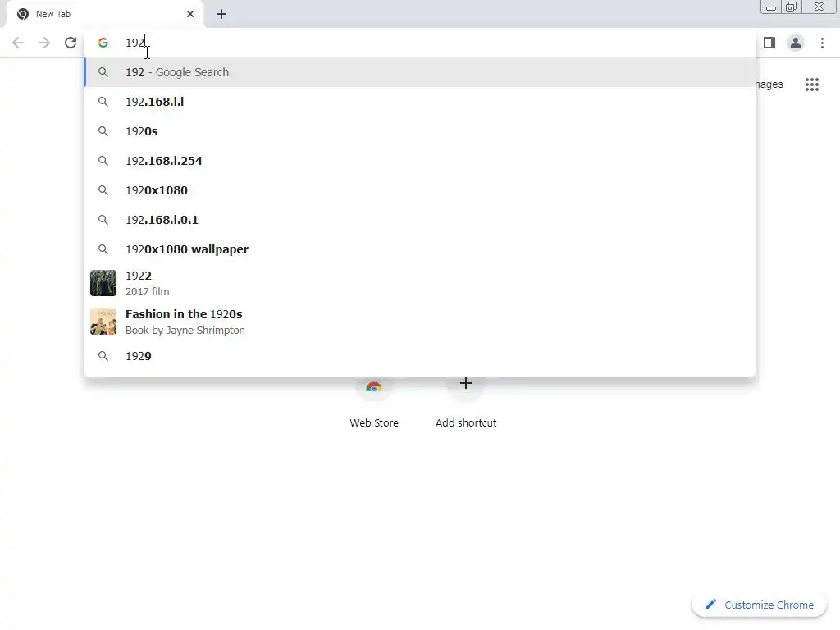Image resolution: width=840 pixels, height=630 pixels.
Task: Pick the 1920s suggestion
Action: point(420,131)
